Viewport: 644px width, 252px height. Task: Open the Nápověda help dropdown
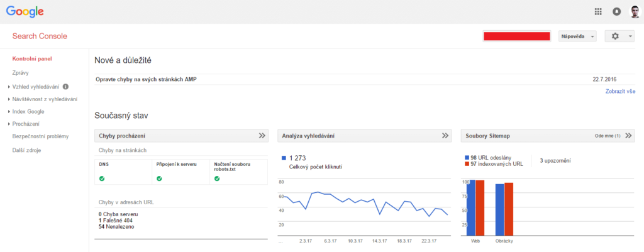577,36
